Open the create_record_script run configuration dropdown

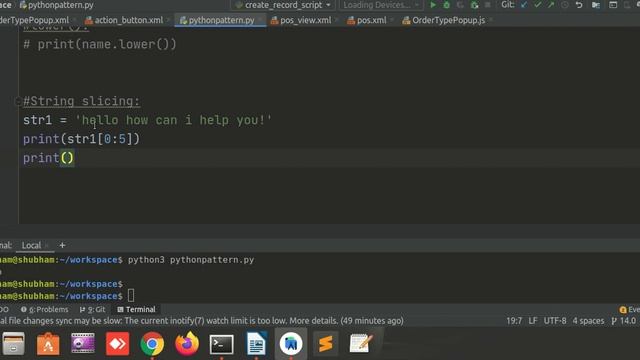click(283, 5)
